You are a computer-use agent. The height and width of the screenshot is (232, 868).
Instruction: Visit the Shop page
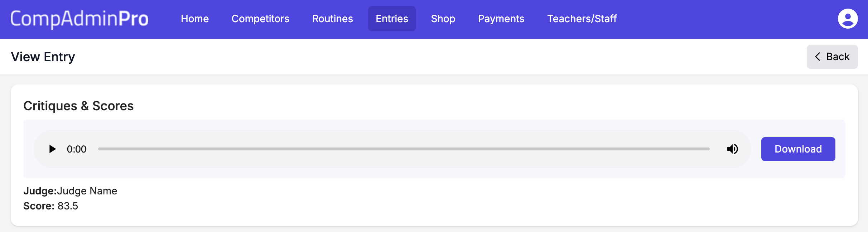[443, 19]
